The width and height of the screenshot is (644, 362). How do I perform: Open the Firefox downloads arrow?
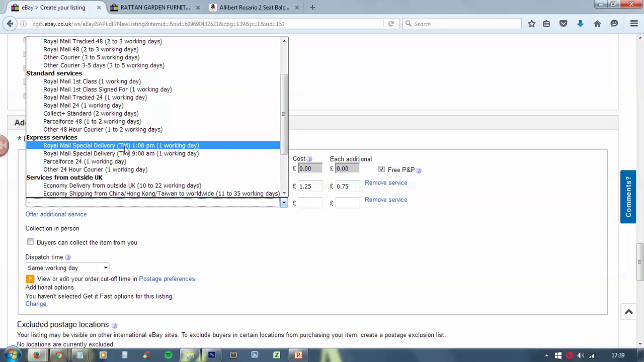click(580, 24)
